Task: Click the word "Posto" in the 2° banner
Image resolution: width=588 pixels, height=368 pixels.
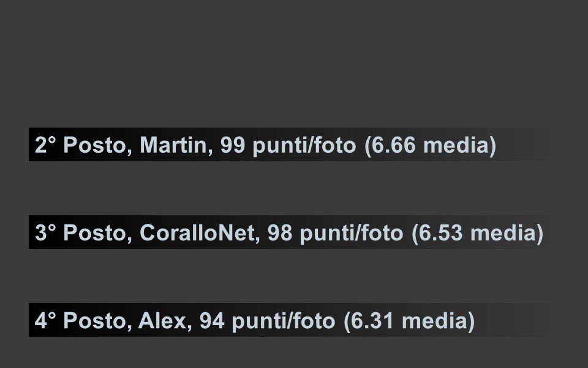Action: click(x=96, y=145)
